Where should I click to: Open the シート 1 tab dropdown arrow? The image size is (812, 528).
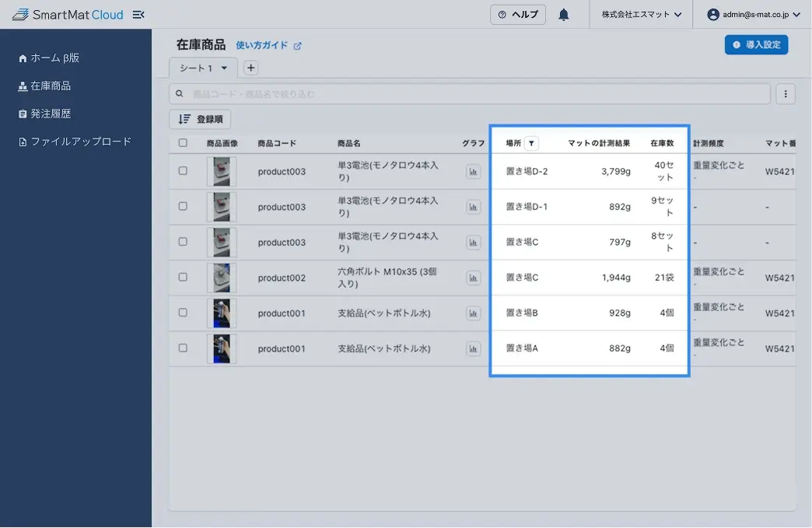(x=224, y=68)
